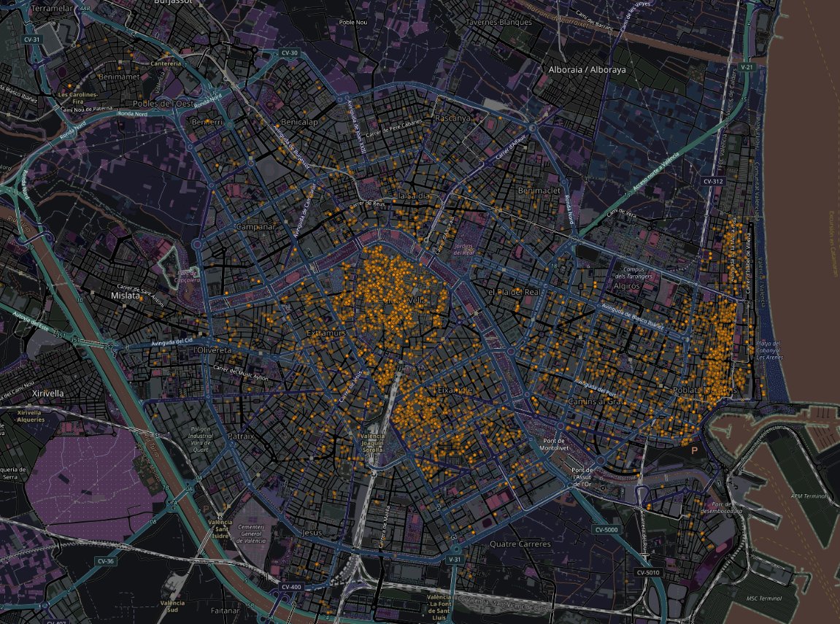Screen dimensions: 840x624
Task: Click the CV-312 road shield
Action: tap(713, 181)
